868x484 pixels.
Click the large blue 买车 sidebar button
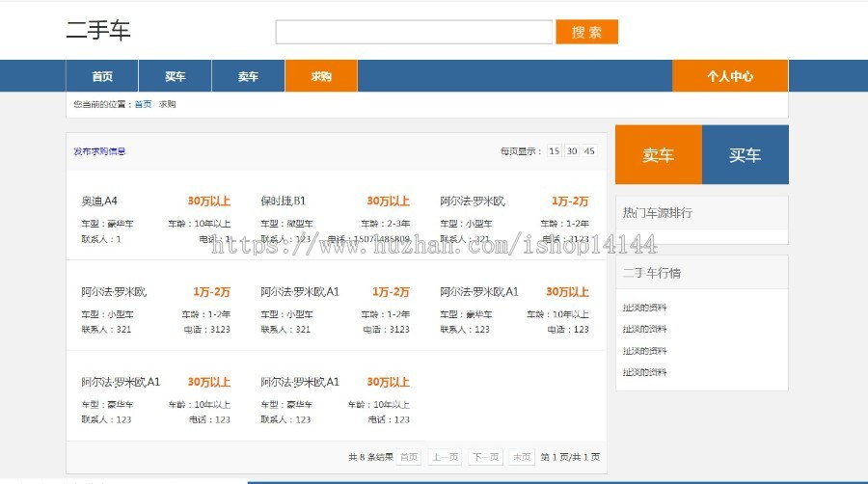pyautogui.click(x=746, y=155)
